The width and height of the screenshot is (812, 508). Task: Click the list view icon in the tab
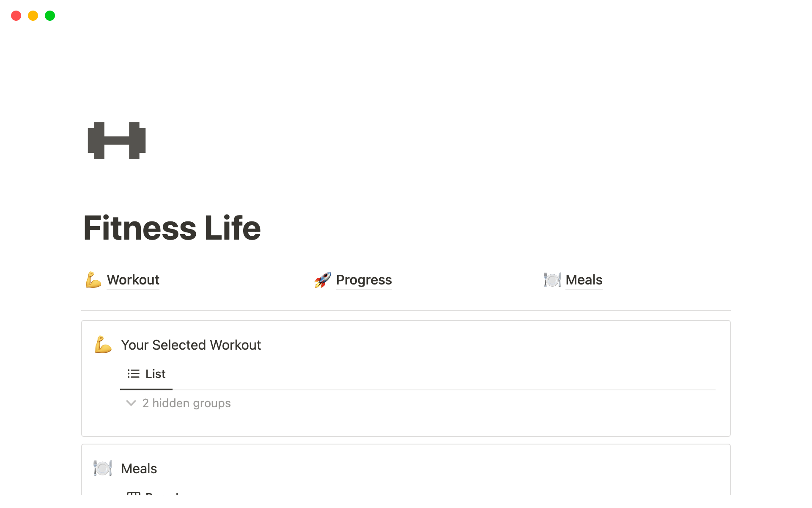(133, 374)
